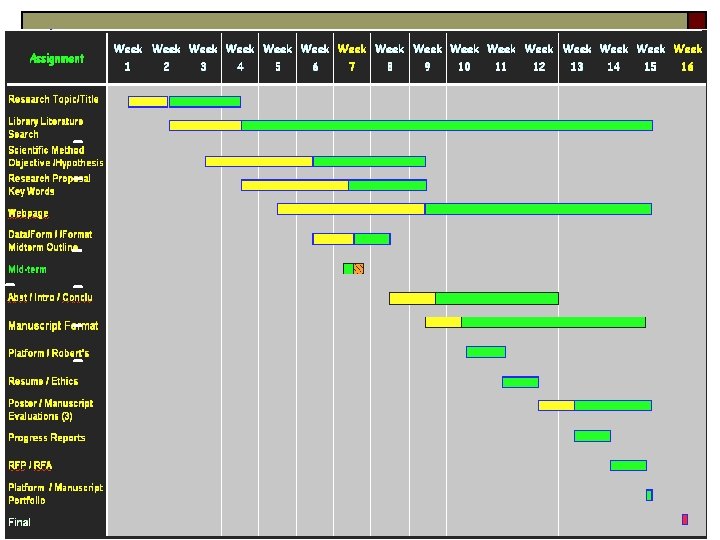Image resolution: width=720 pixels, height=540 pixels.
Task: Click the green Webpage bar
Action: [x=538, y=209]
